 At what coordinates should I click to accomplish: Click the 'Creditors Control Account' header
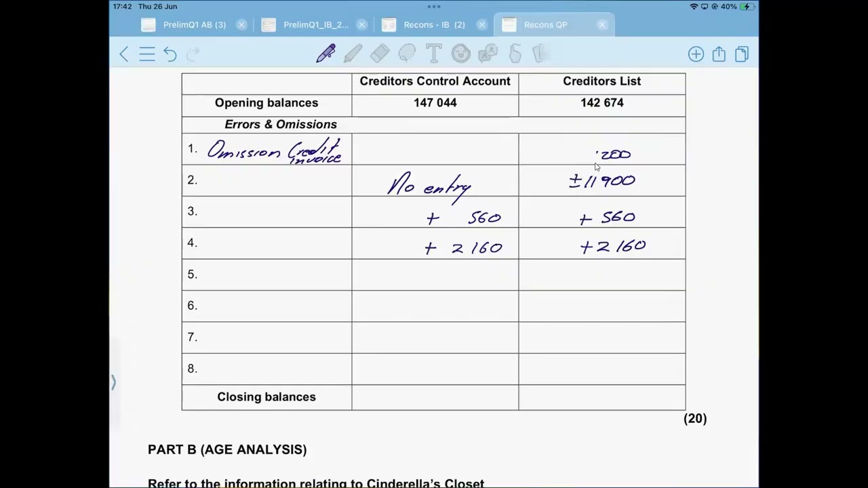click(435, 81)
